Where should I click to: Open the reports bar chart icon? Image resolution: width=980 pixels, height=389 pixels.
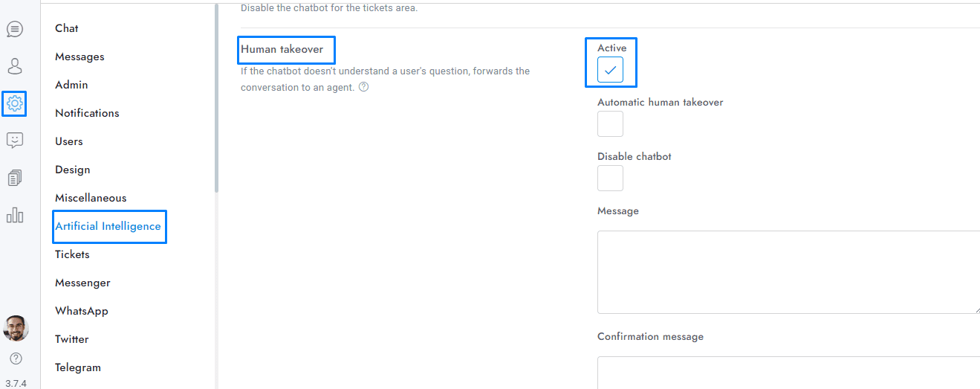pyautogui.click(x=15, y=215)
